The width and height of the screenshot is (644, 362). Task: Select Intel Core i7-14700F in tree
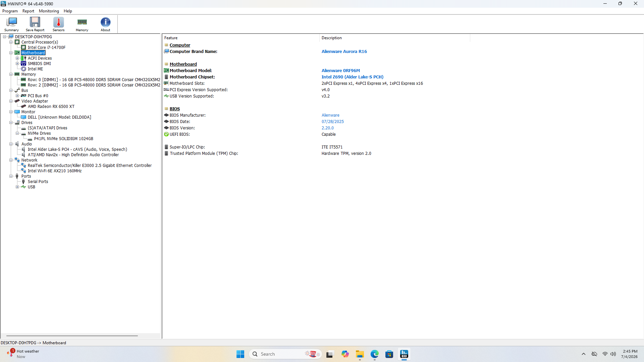(47, 47)
